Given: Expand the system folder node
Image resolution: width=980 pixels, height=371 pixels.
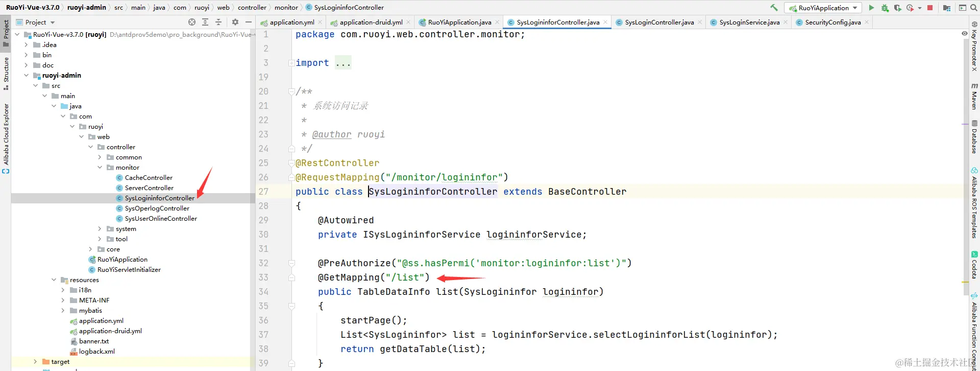Looking at the screenshot, I should pos(100,228).
